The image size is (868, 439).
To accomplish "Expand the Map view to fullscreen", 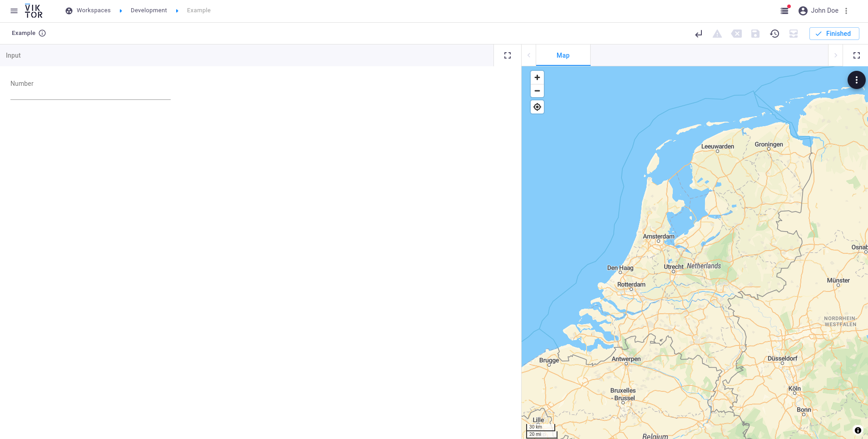I will 856,55.
